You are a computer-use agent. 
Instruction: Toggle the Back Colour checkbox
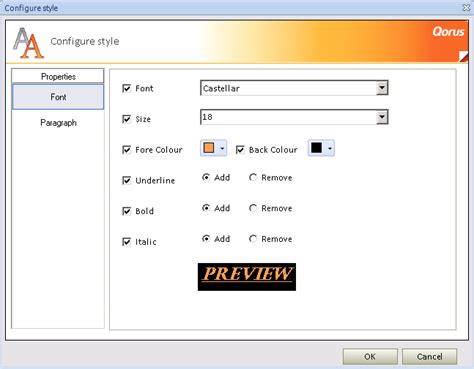pyautogui.click(x=240, y=150)
